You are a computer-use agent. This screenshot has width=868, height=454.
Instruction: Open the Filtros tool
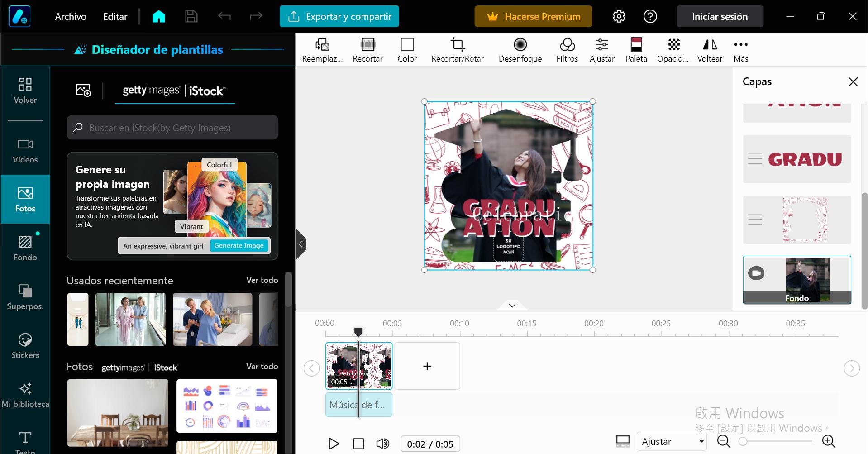[567, 50]
